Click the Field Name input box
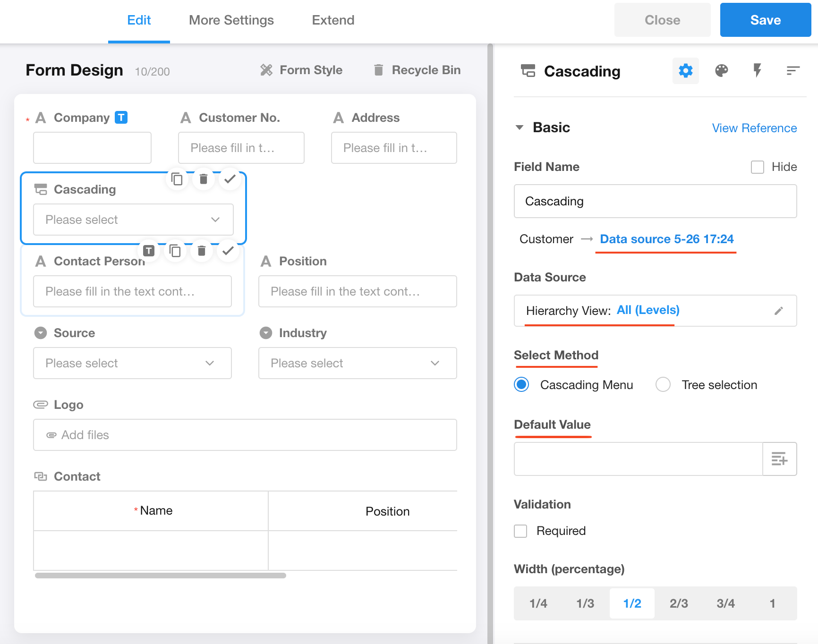 point(655,201)
